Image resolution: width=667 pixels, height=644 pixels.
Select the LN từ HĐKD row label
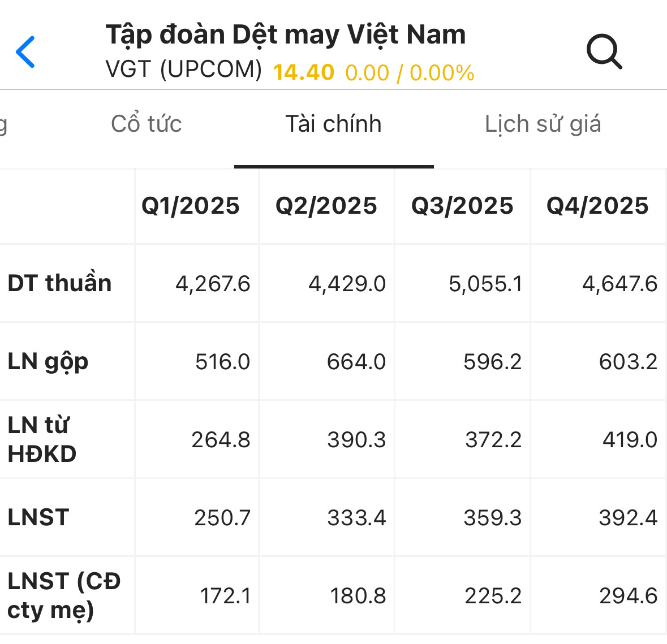pos(42,439)
